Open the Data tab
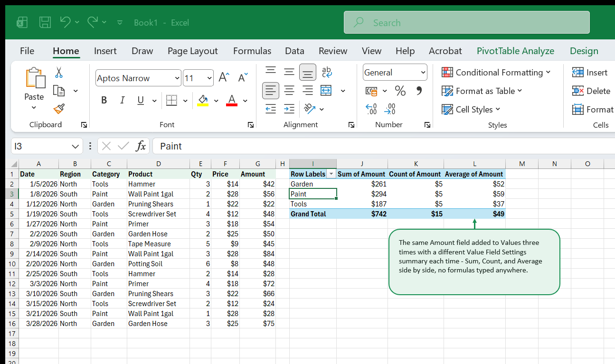The image size is (615, 364). tap(294, 51)
